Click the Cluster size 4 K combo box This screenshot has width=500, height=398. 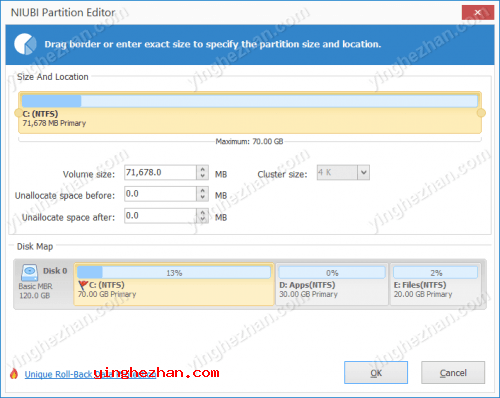(343, 173)
